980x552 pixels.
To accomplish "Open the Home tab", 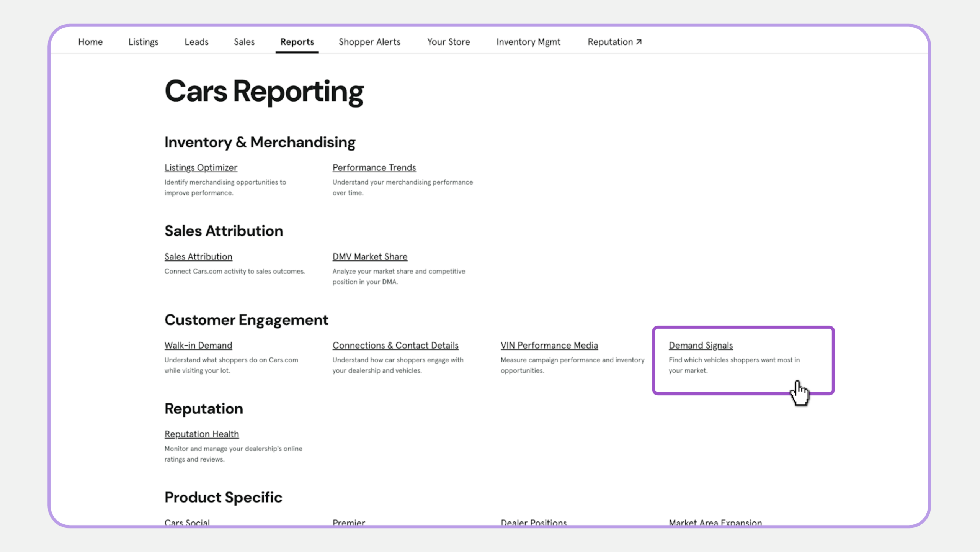I will click(x=90, y=42).
